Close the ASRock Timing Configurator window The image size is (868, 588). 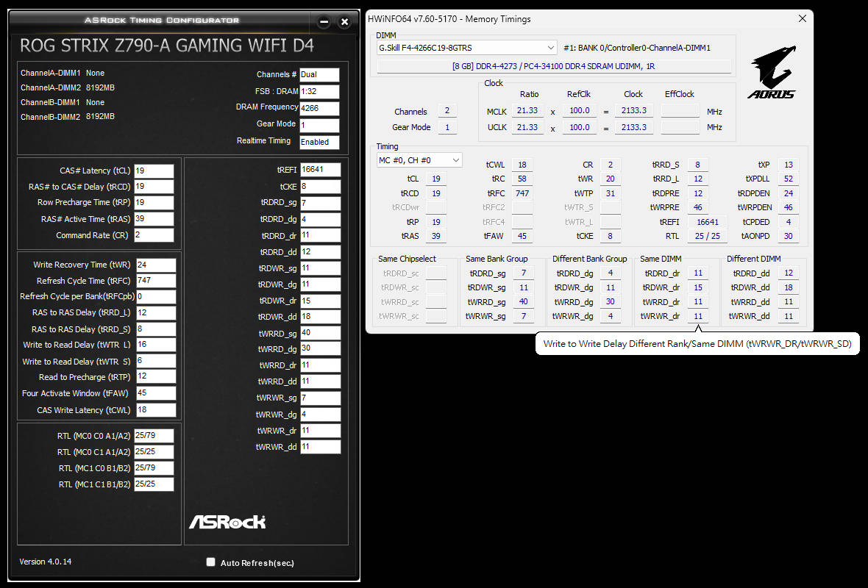pyautogui.click(x=344, y=22)
